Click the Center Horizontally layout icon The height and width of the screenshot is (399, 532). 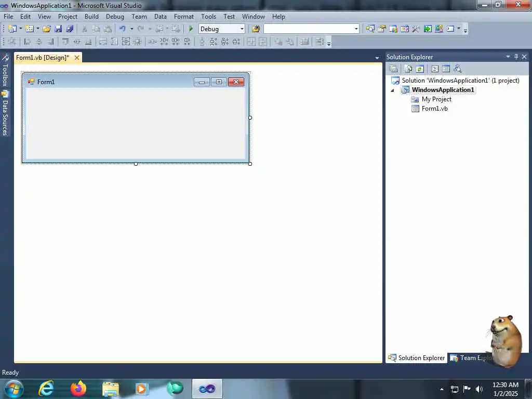coord(251,42)
